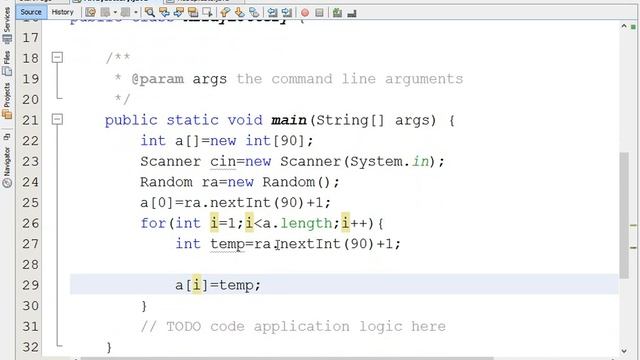Screen dimensions: 640x360
Task: Collapse the Javadoc comment fold at line 18
Action: coord(58,57)
